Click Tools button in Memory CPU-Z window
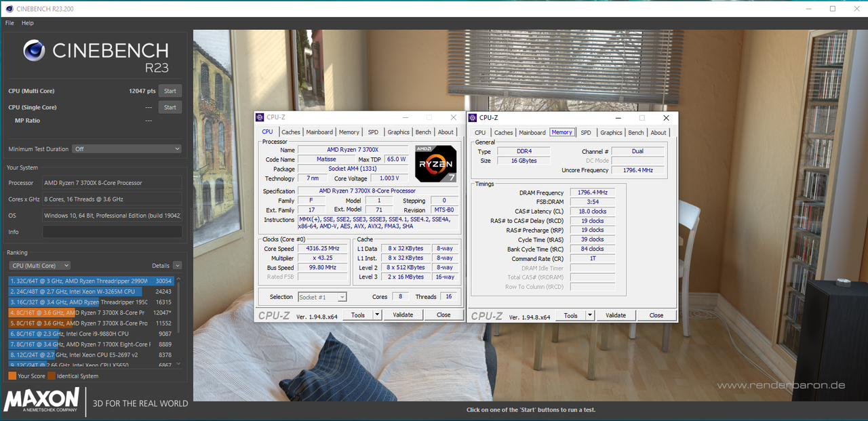This screenshot has width=868, height=421. point(571,315)
